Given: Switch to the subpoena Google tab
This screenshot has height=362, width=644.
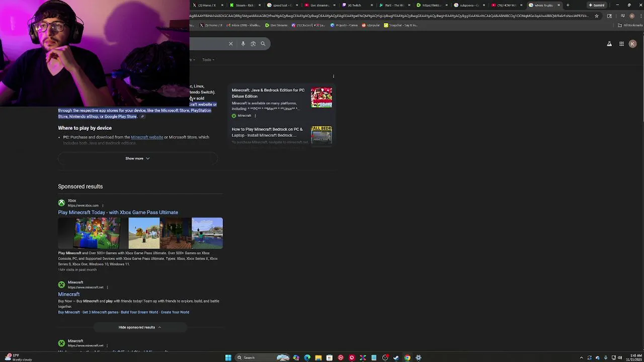Looking at the screenshot, I should pos(470,5).
